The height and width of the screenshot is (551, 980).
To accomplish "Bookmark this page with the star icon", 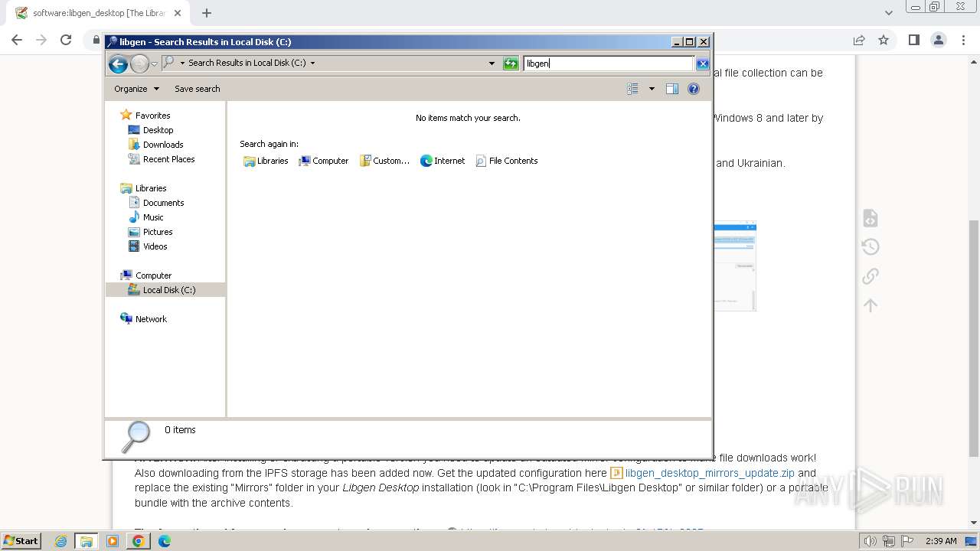I will [x=884, y=40].
